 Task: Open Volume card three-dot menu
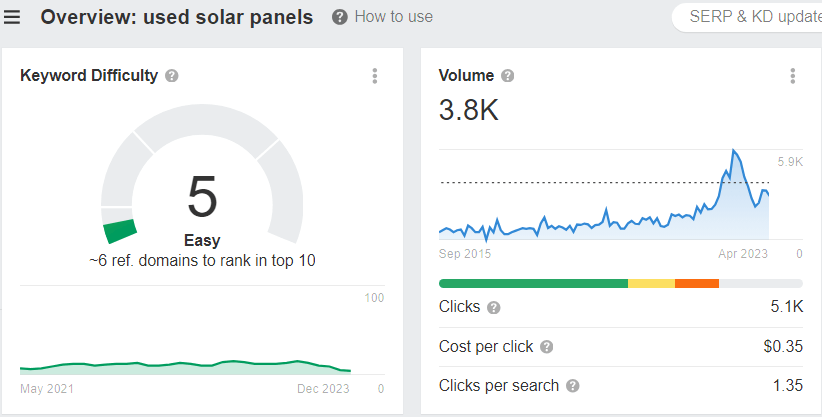(792, 76)
